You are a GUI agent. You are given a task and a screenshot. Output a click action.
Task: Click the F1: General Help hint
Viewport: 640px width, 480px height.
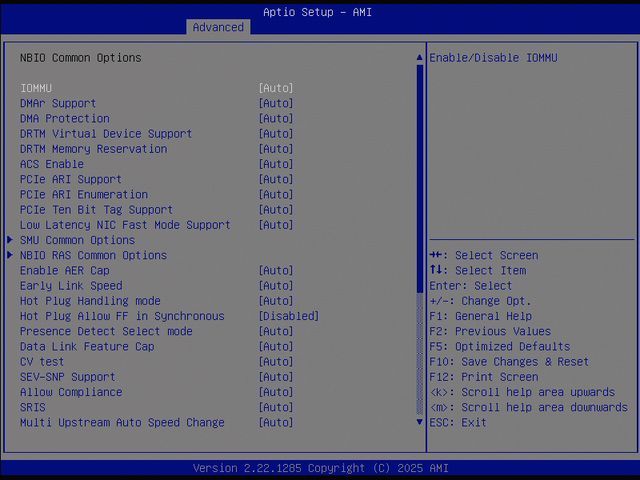(x=480, y=316)
